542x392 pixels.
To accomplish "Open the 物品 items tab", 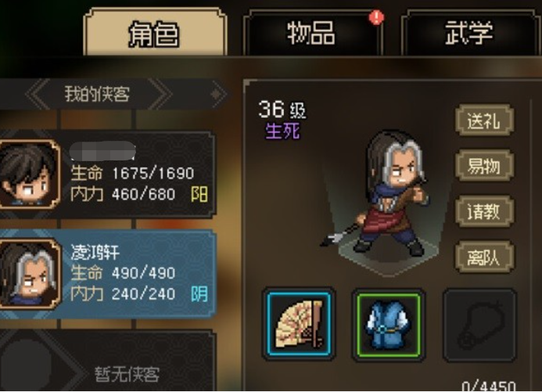I will pyautogui.click(x=312, y=33).
